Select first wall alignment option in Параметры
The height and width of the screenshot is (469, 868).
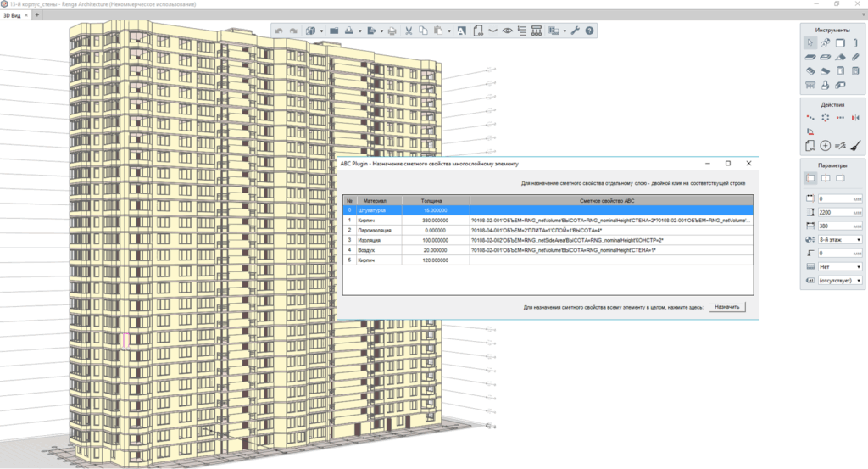810,178
